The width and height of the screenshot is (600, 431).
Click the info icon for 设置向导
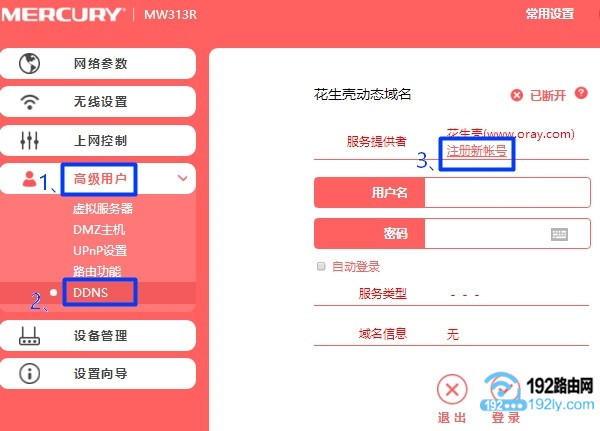(29, 373)
